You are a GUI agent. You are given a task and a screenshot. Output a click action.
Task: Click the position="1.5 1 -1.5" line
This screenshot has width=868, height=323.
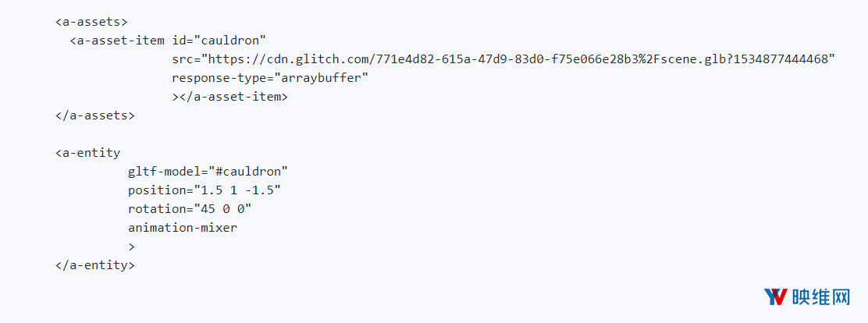[x=205, y=191]
